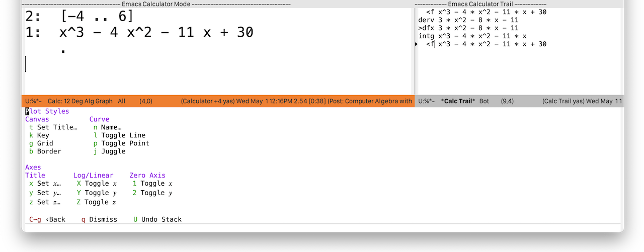Click the Zero Axis column heading
The image size is (644, 252).
pos(147,175)
